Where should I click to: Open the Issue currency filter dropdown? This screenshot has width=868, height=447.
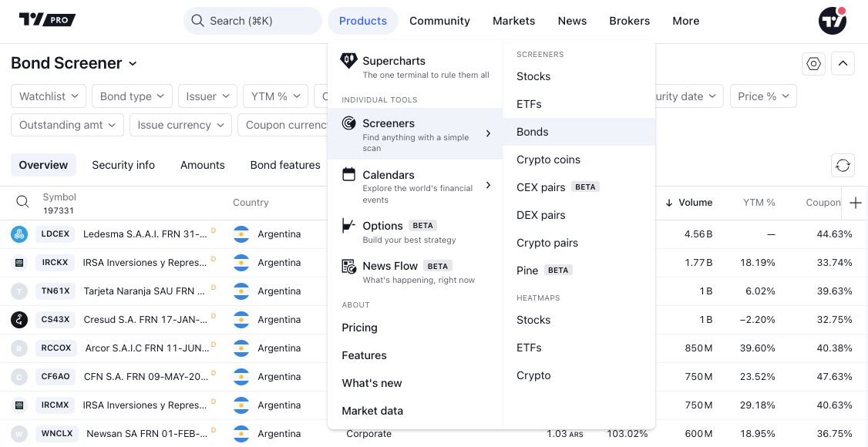tap(180, 125)
